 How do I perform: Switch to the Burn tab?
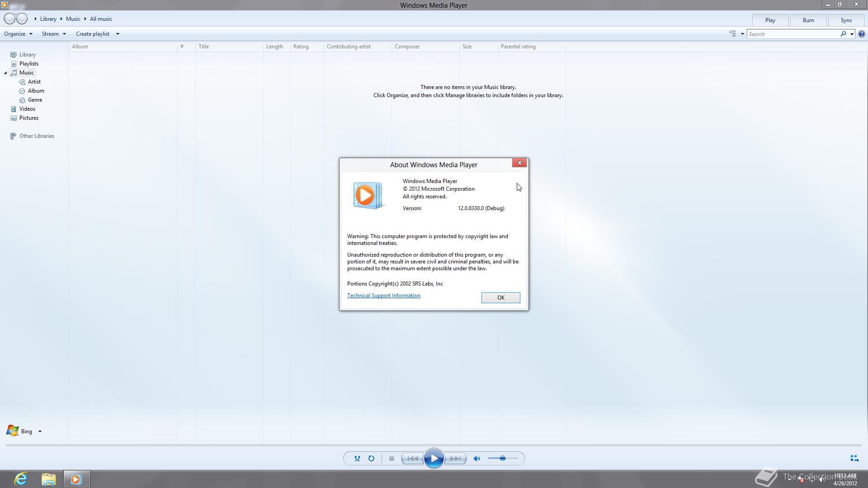point(808,20)
